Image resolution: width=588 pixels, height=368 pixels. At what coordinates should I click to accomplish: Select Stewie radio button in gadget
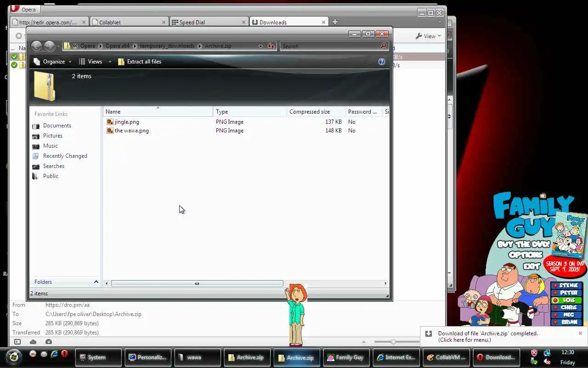[555, 285]
